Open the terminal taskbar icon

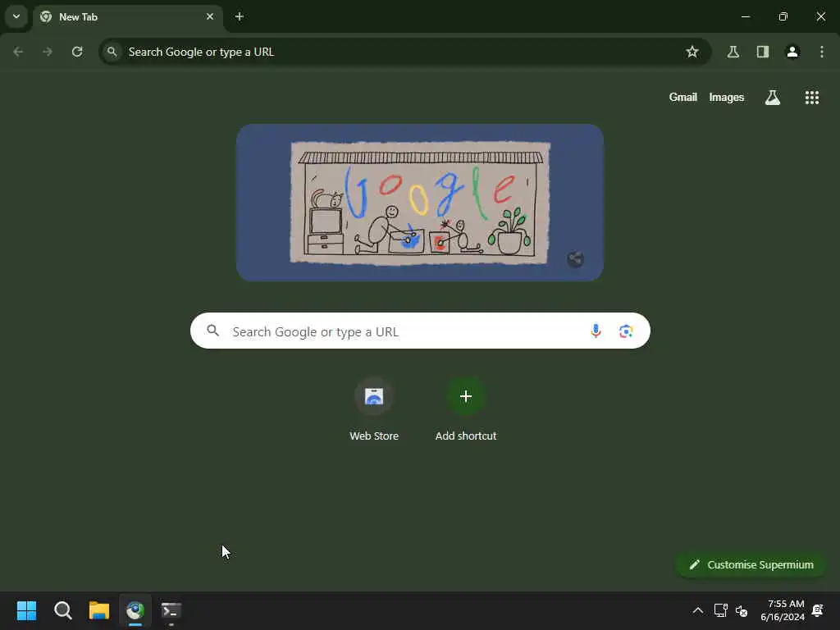coord(171,610)
